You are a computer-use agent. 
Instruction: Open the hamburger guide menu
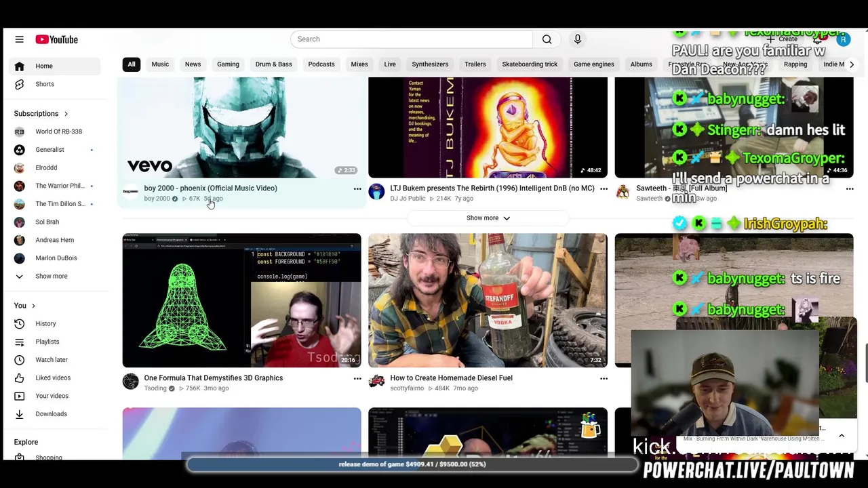click(x=19, y=39)
